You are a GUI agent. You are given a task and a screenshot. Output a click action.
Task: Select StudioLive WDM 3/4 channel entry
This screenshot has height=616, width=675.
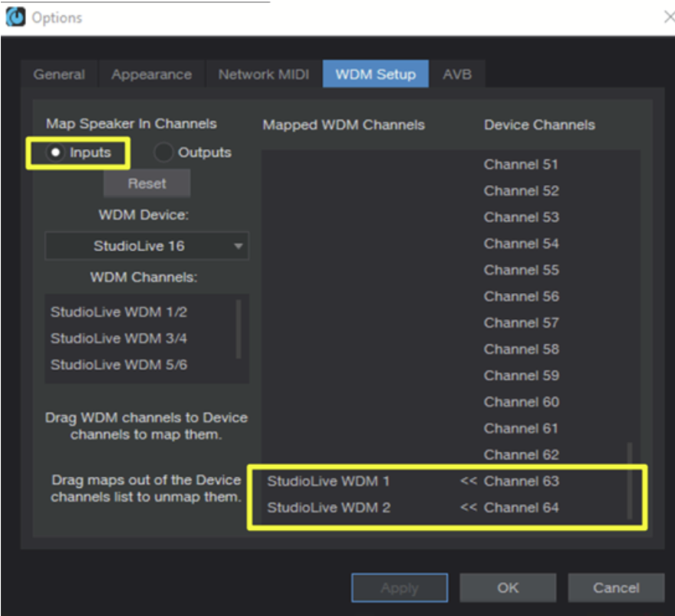point(119,338)
